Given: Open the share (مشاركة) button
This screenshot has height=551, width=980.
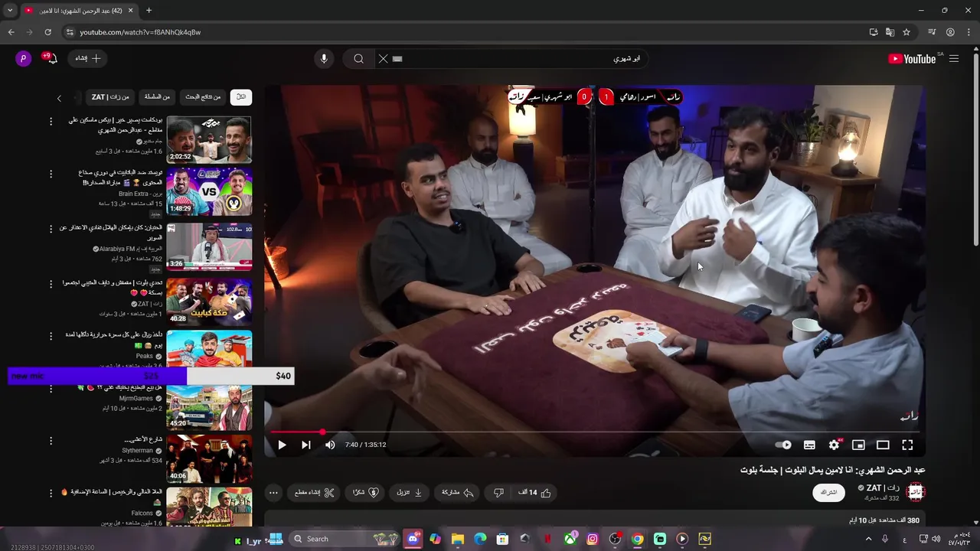Looking at the screenshot, I should (x=458, y=493).
